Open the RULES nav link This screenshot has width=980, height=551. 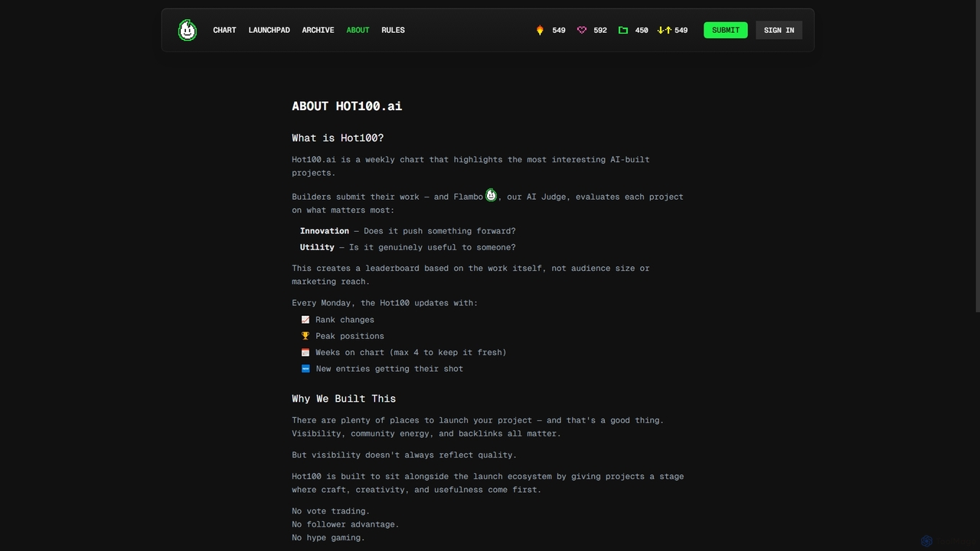pos(393,30)
